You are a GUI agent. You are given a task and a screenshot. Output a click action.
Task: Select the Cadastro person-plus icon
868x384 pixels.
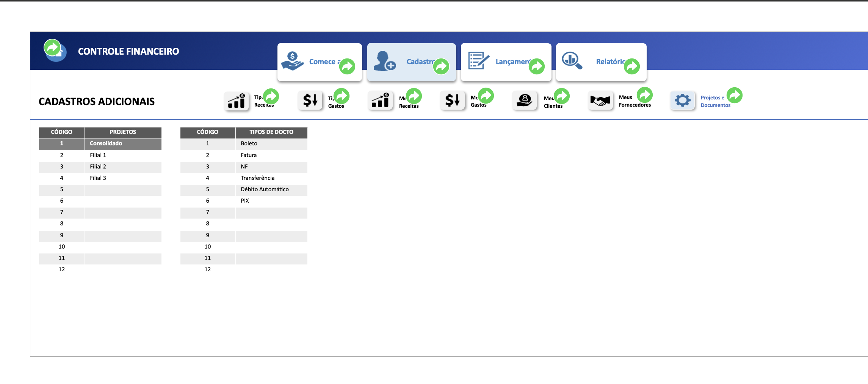384,61
